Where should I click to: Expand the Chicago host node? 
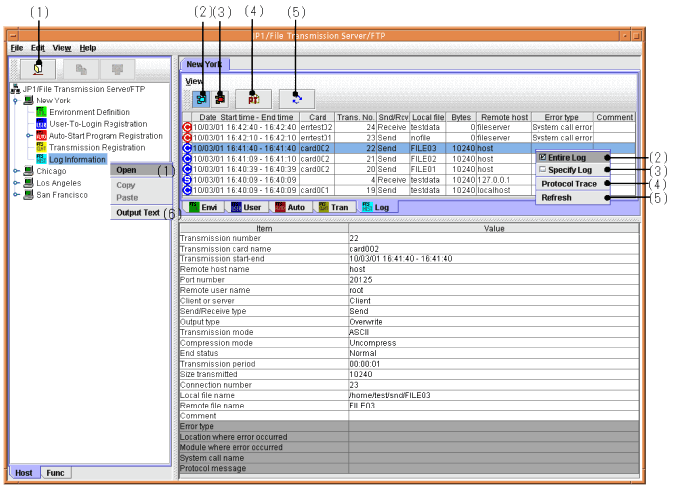[15, 171]
